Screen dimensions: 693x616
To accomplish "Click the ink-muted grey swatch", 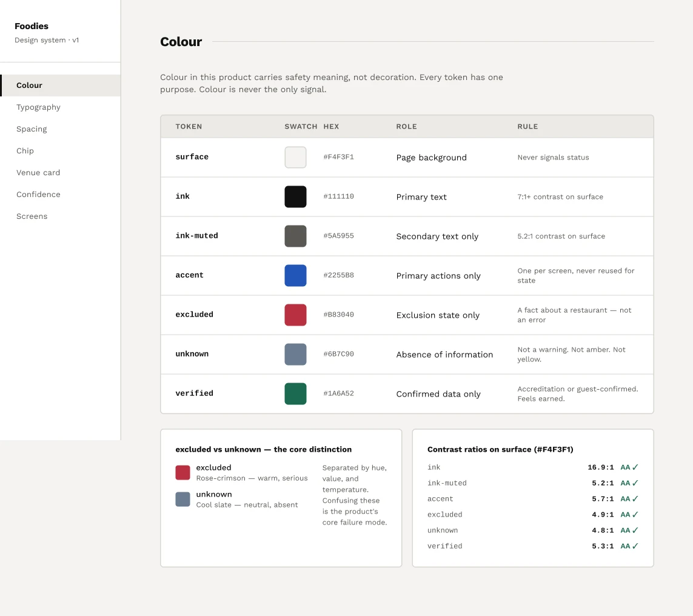I will coord(295,236).
